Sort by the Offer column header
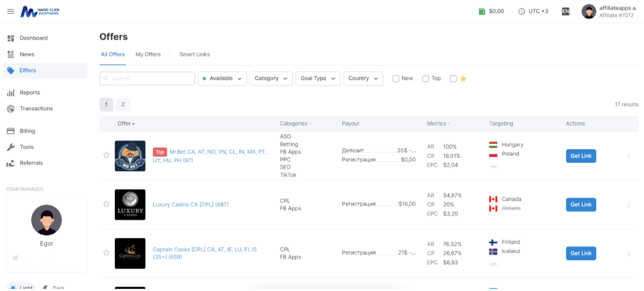644x291 pixels. tap(126, 124)
